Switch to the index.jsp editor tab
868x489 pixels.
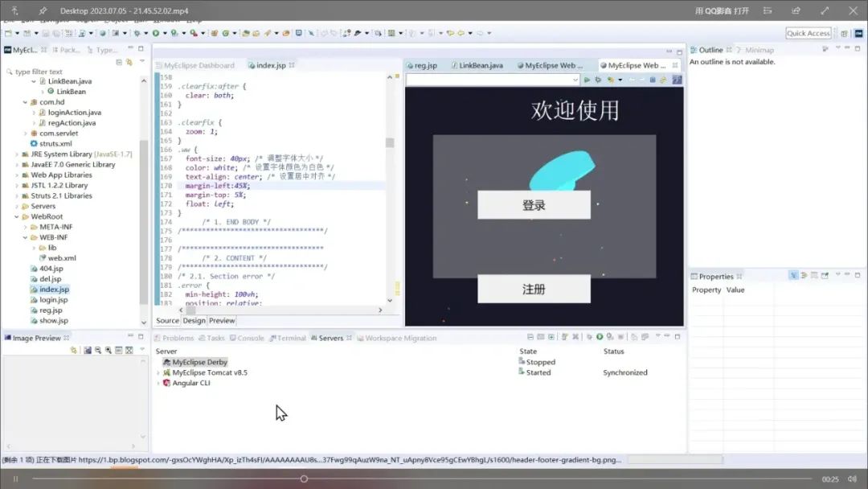click(x=271, y=65)
